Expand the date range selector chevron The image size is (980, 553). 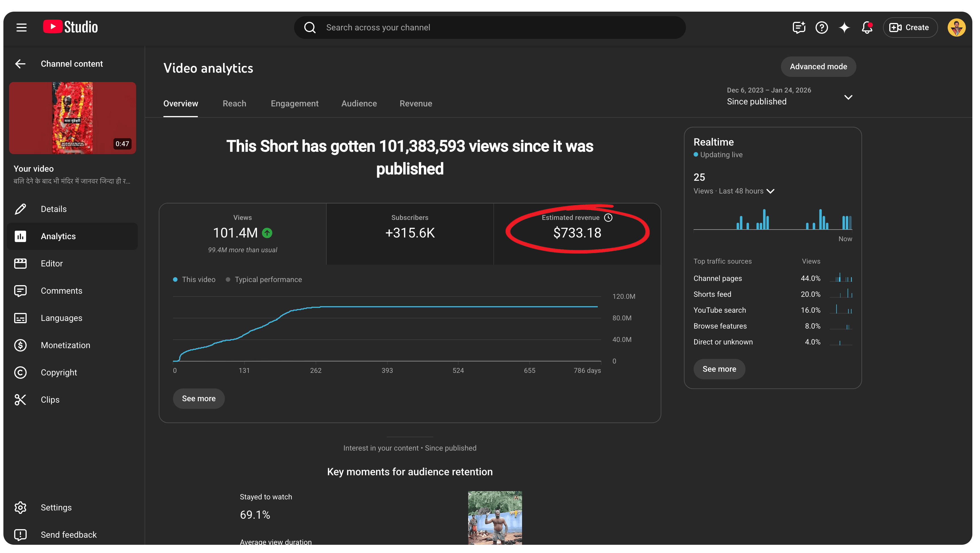848,97
